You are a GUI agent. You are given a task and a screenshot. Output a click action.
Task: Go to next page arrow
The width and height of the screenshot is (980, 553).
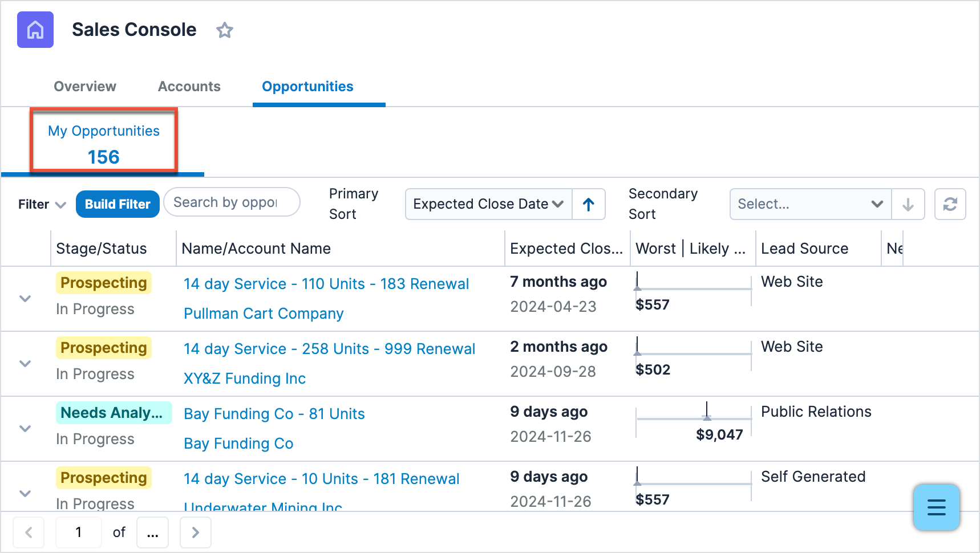click(x=195, y=532)
